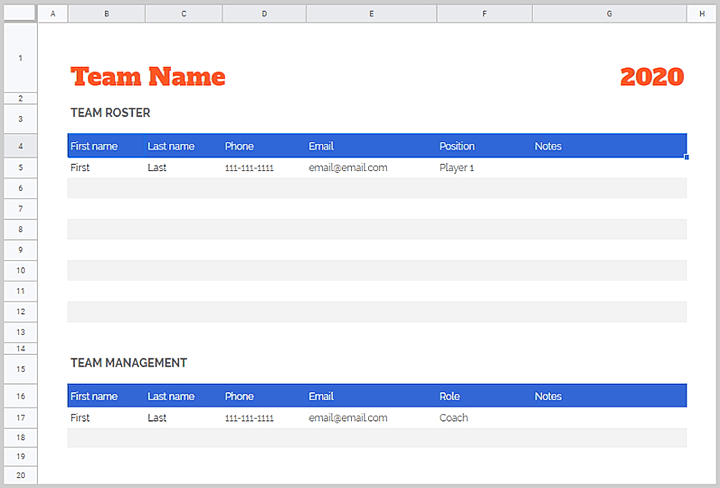Click the Team Name title cell
This screenshot has height=488, width=720.
[148, 77]
